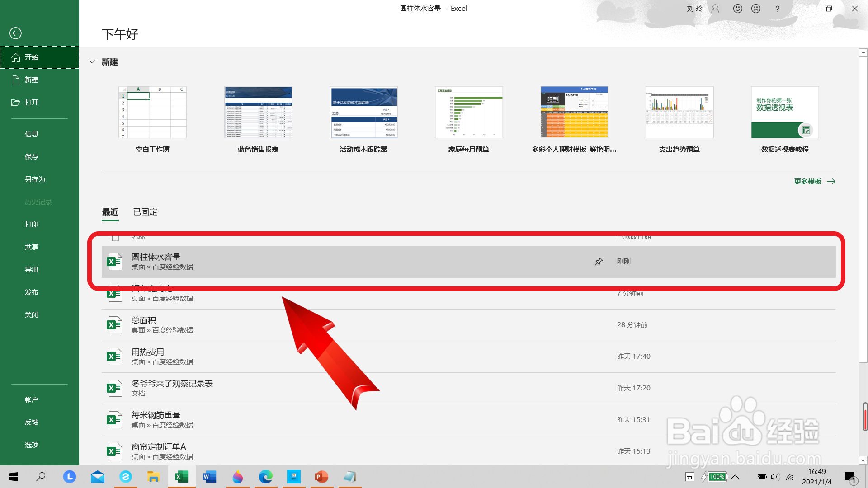Image resolution: width=868 pixels, height=488 pixels.
Task: Pick the 蓝色销售报表 template
Action: pos(258,113)
